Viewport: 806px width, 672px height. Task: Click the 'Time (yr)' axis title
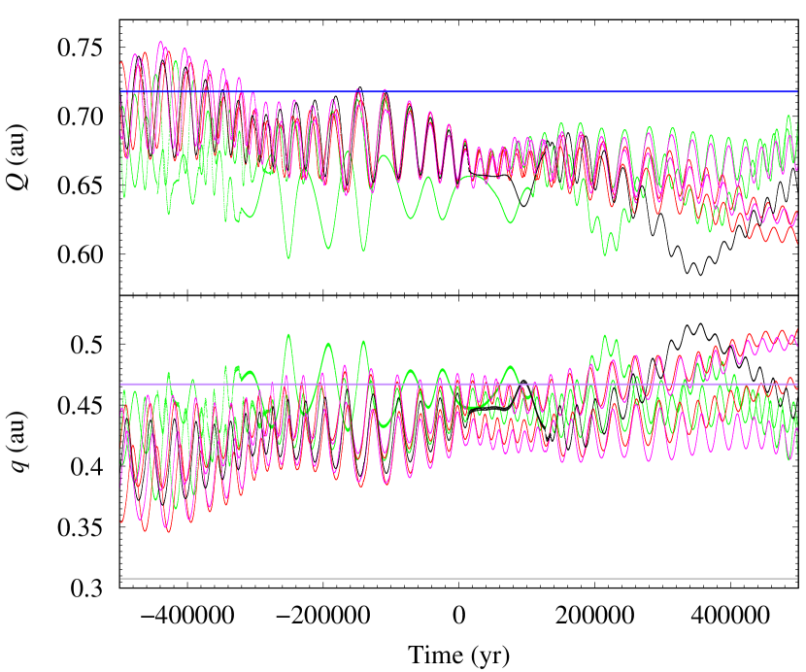(459, 655)
